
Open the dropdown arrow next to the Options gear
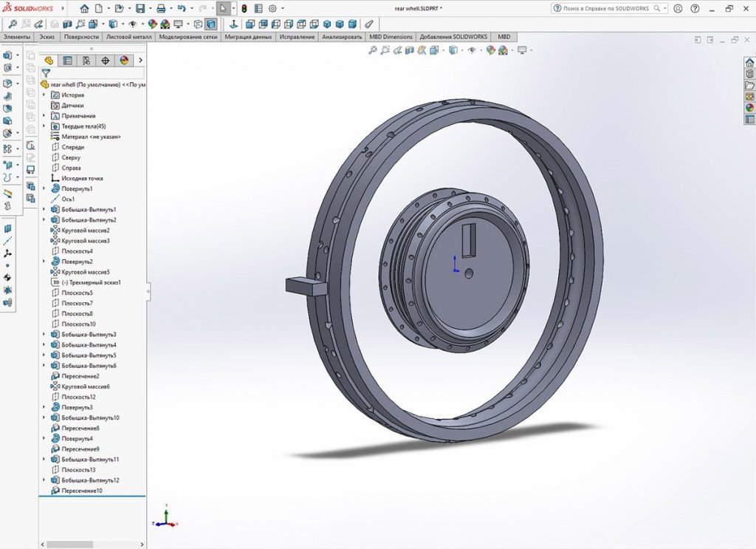point(283,9)
